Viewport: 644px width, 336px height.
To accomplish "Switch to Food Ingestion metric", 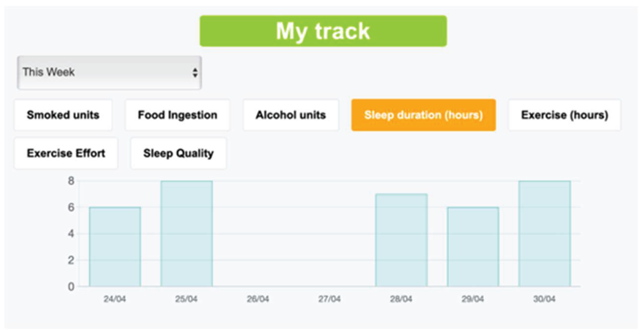I will 177,115.
